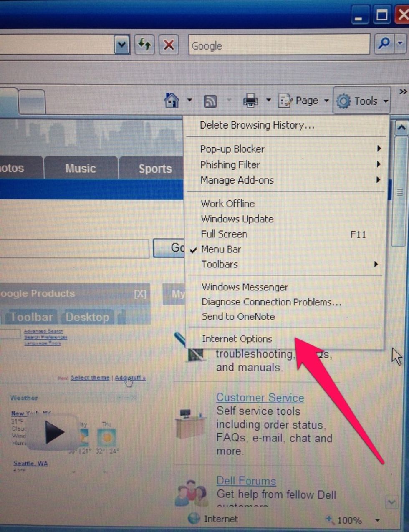Open the Customer Service link

pyautogui.click(x=260, y=398)
